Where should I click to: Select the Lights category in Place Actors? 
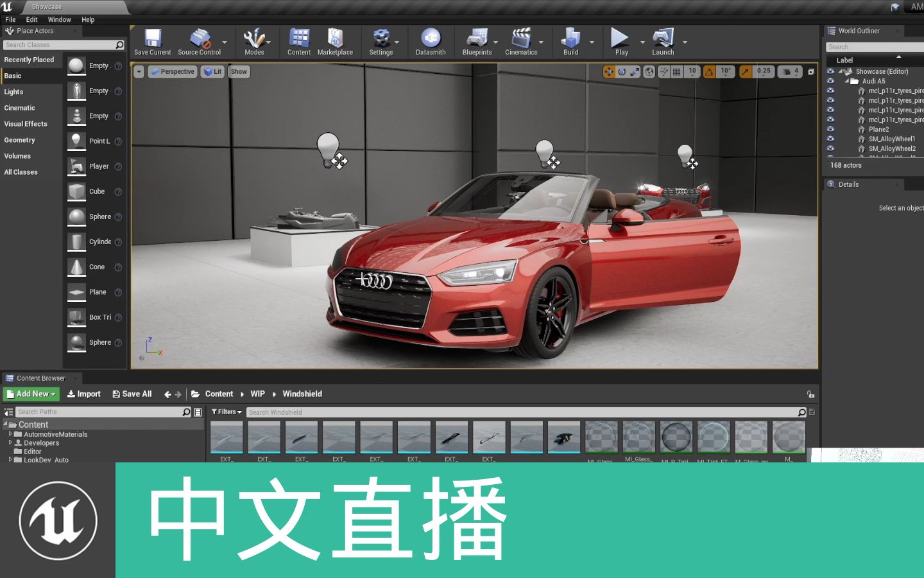(13, 92)
